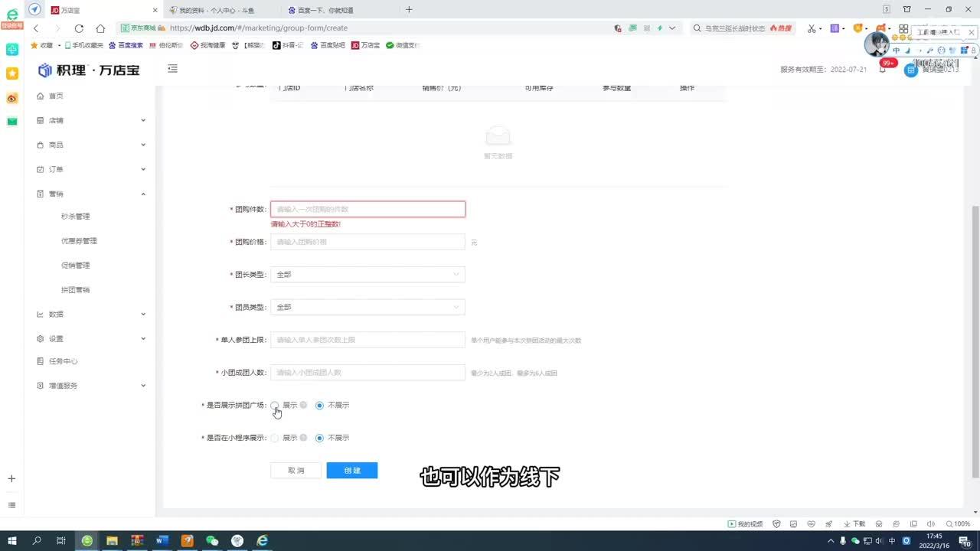
Task: Open the notification bell with 99+ badge
Action: [883, 70]
